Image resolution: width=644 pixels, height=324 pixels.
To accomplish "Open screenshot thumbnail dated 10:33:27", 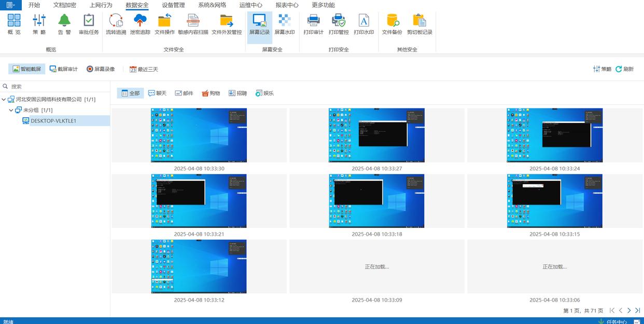I will tap(376, 135).
